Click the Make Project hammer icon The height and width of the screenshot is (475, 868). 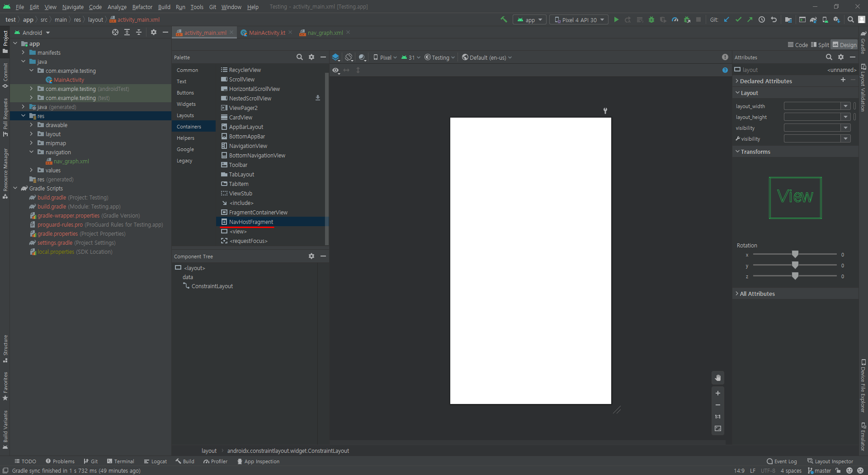504,19
